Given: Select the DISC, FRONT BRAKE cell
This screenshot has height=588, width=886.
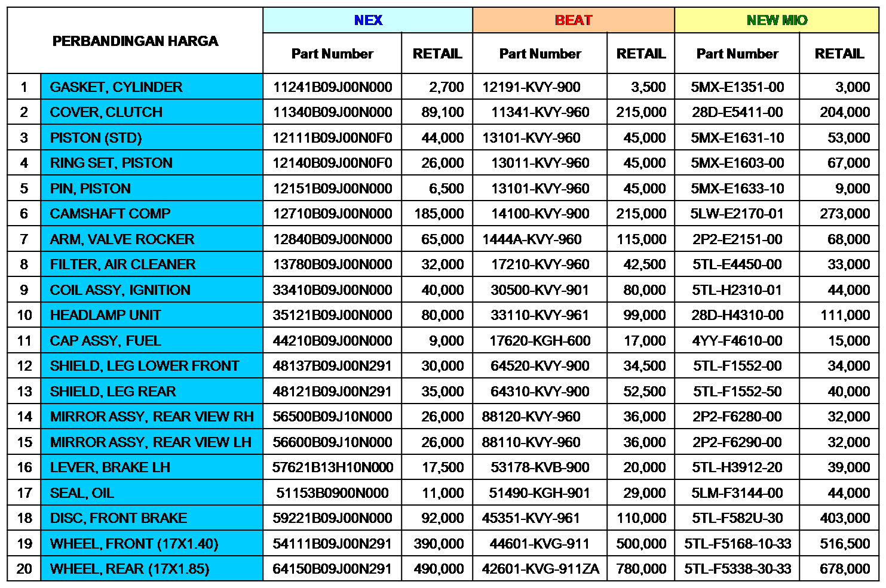Looking at the screenshot, I should click(x=152, y=518).
